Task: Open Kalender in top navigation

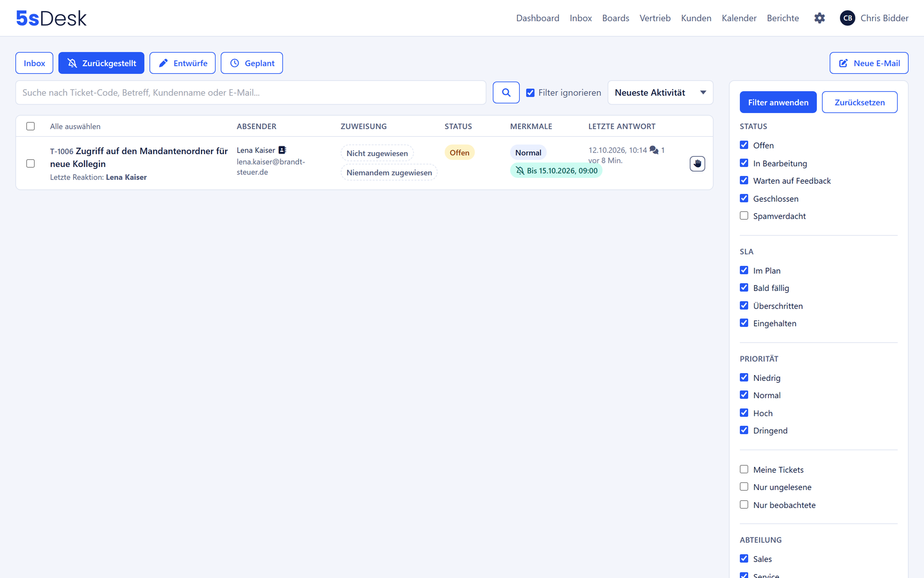Action: click(739, 18)
